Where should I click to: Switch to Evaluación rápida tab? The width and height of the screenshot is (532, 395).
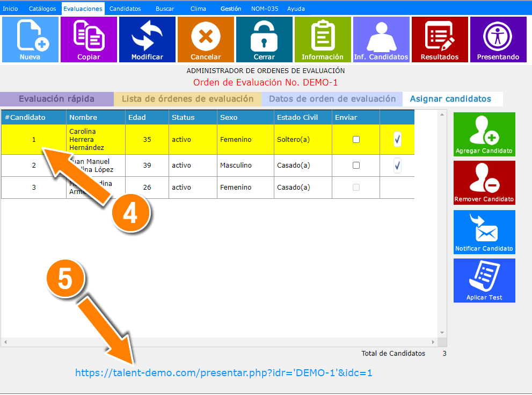click(57, 99)
